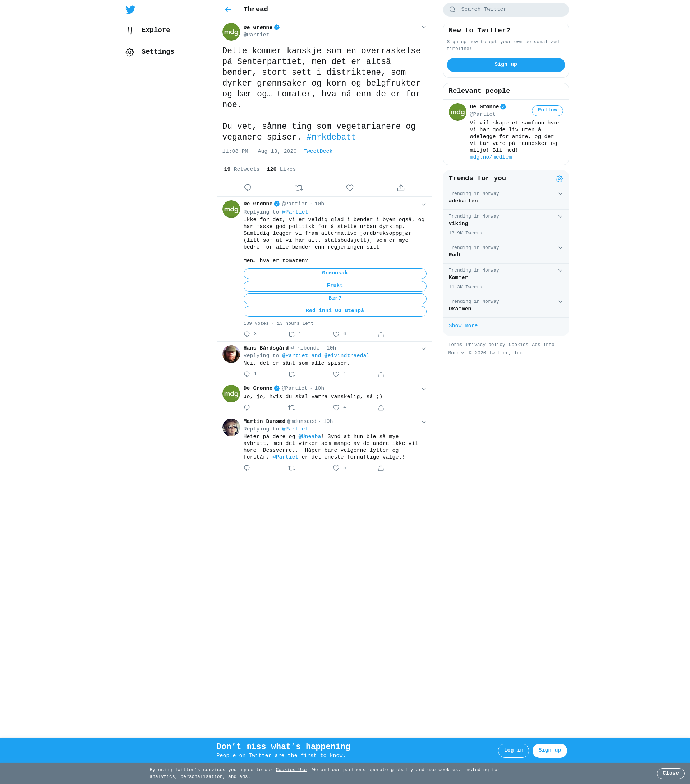
Task: Open chevron menu for #debatten trend
Action: tap(560, 194)
